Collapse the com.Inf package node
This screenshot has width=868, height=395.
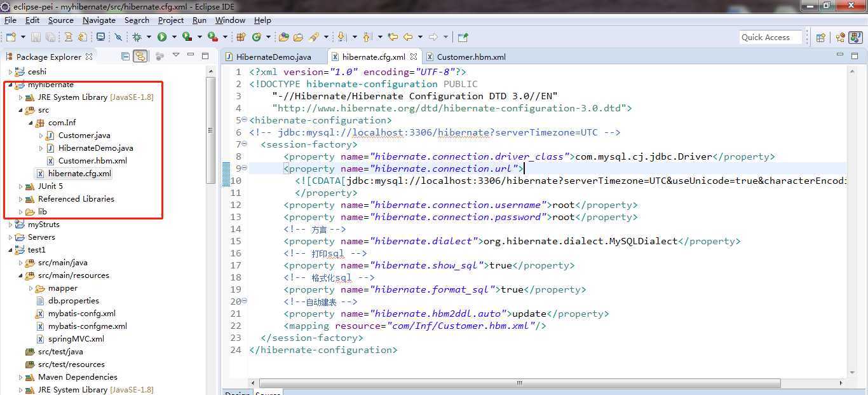point(31,123)
